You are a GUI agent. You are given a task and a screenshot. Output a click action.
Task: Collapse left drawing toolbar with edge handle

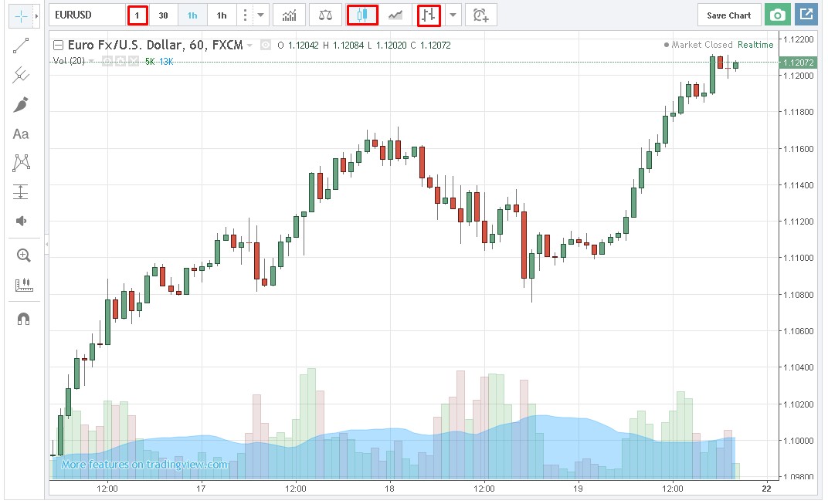pos(46,244)
